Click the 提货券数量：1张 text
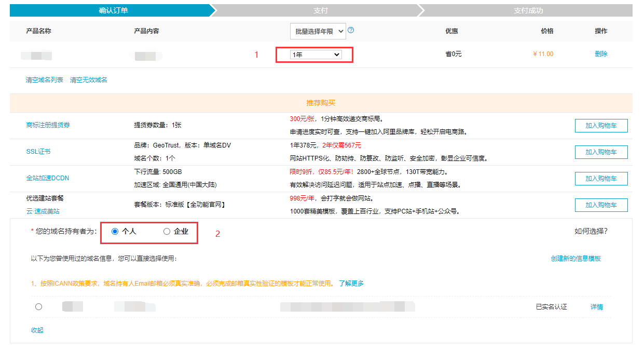 pos(158,125)
